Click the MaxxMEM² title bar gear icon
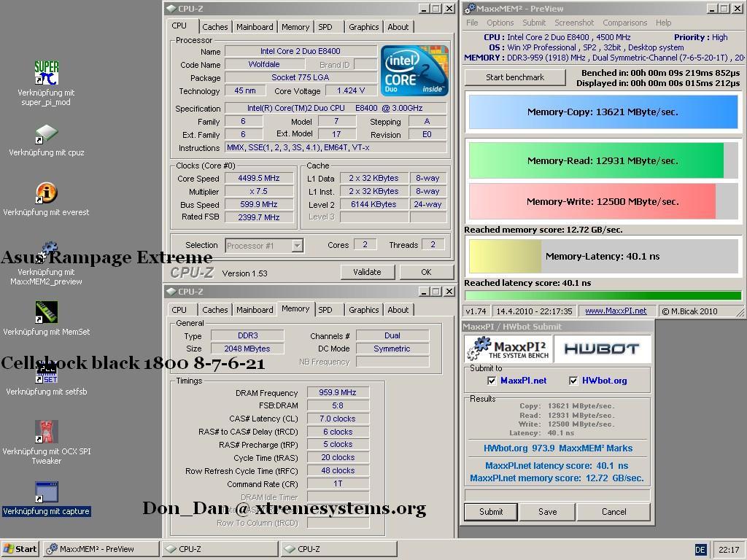 (x=471, y=8)
